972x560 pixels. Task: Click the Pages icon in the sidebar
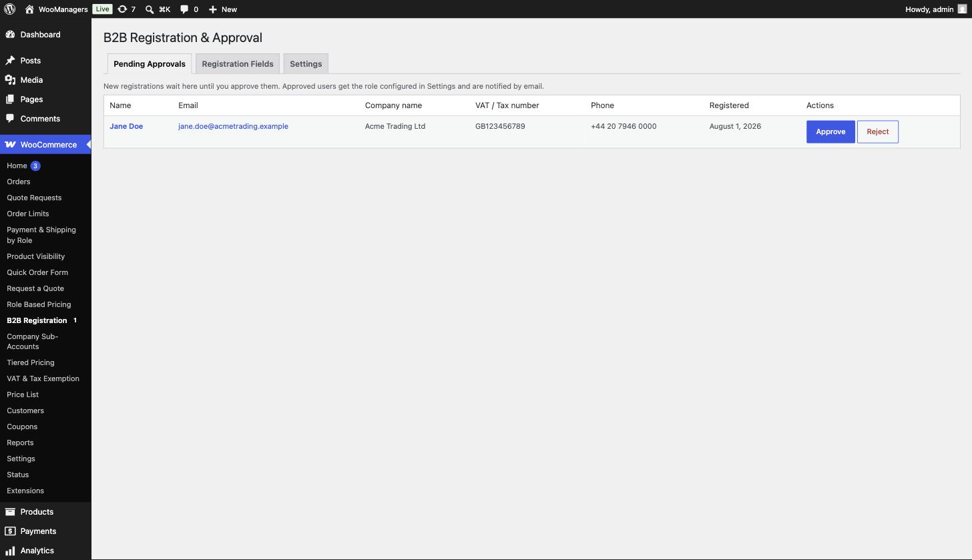(x=10, y=99)
